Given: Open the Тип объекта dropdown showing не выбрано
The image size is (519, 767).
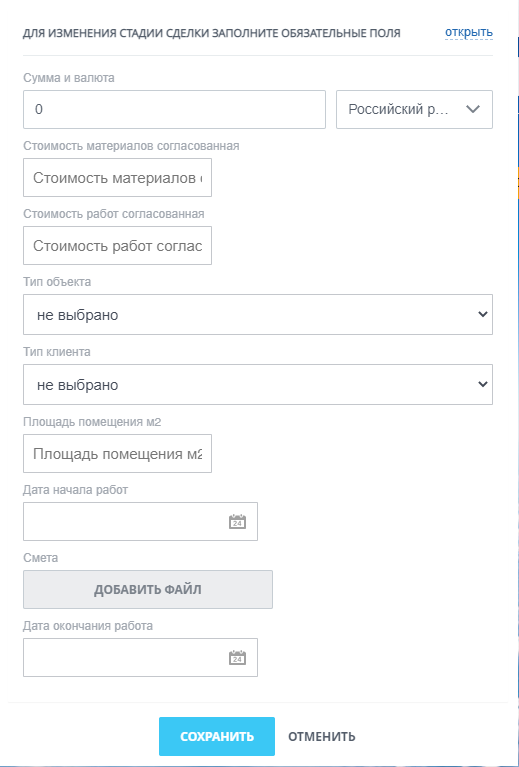Looking at the screenshot, I should pos(258,315).
